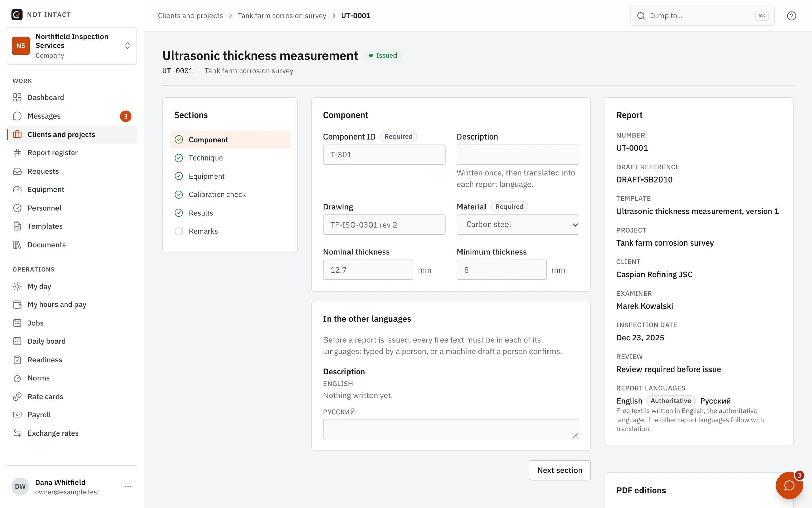Click the Drawing input field
This screenshot has width=812, height=508.
point(384,225)
